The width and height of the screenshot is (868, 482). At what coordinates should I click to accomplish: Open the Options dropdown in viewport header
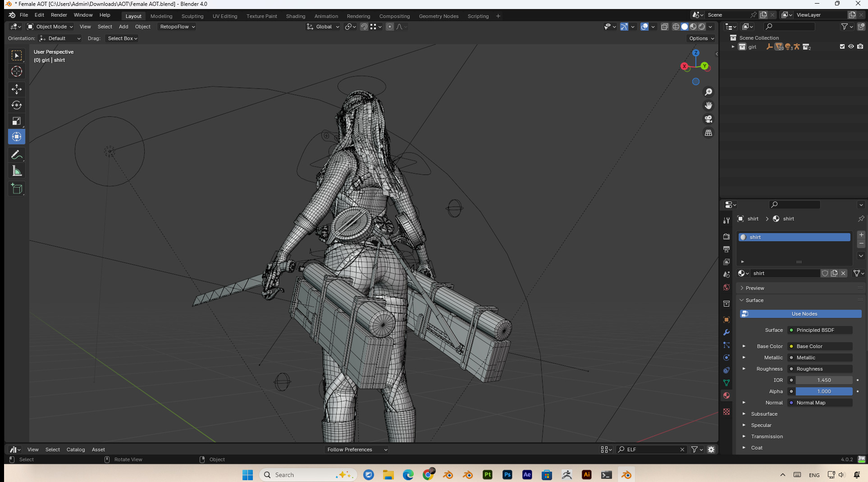pyautogui.click(x=701, y=38)
